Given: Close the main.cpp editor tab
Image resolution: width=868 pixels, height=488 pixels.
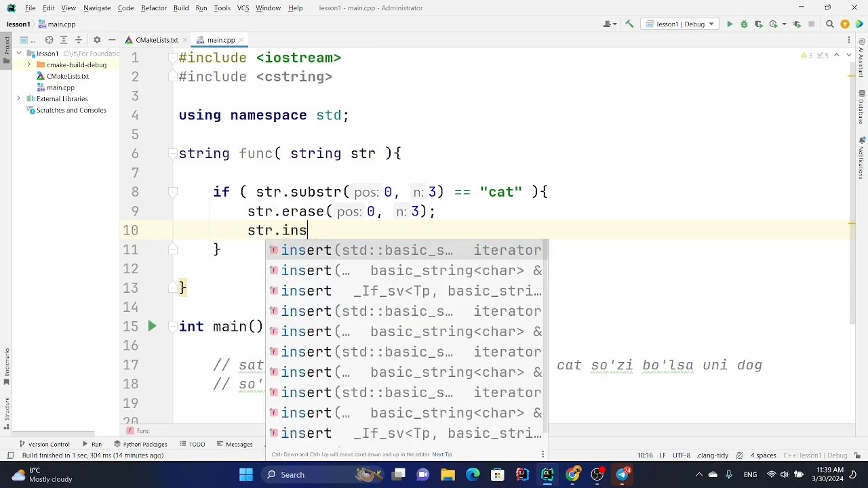Looking at the screenshot, I should tap(242, 40).
